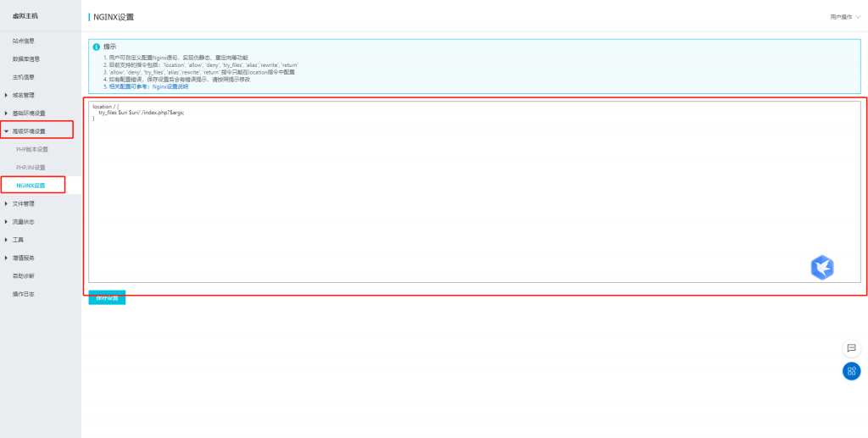Image resolution: width=868 pixels, height=438 pixels.
Task: Open PHP.INI设置 submenu item
Action: 31,167
